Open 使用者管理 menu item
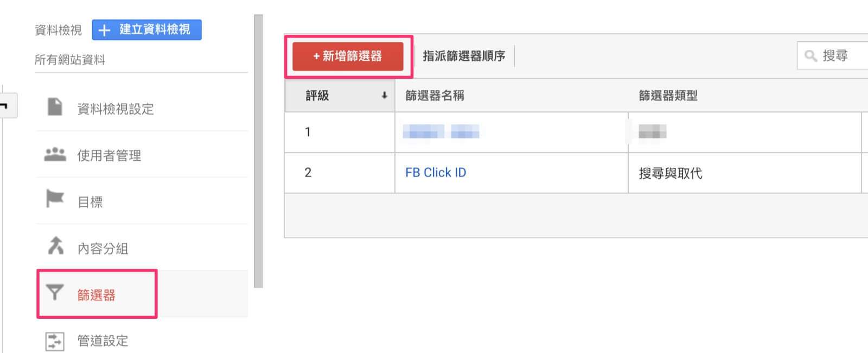The image size is (868, 353). pos(109,156)
